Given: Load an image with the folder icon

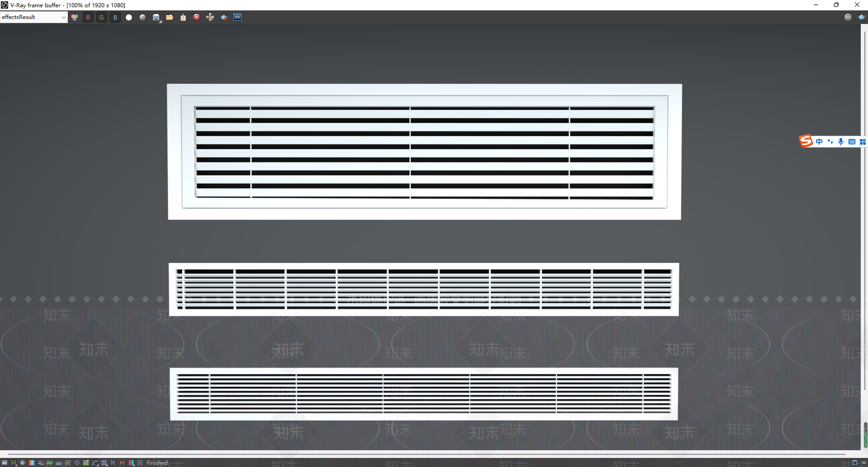Looking at the screenshot, I should tap(170, 17).
